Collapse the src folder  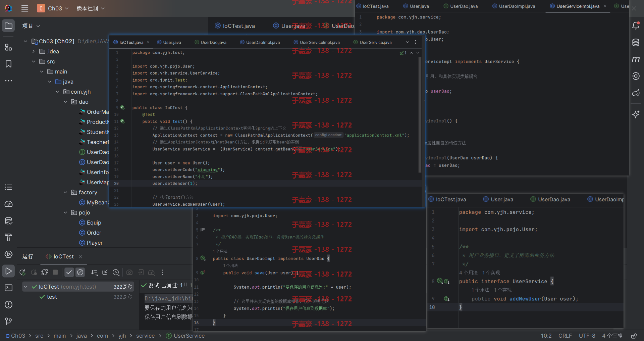(x=34, y=61)
